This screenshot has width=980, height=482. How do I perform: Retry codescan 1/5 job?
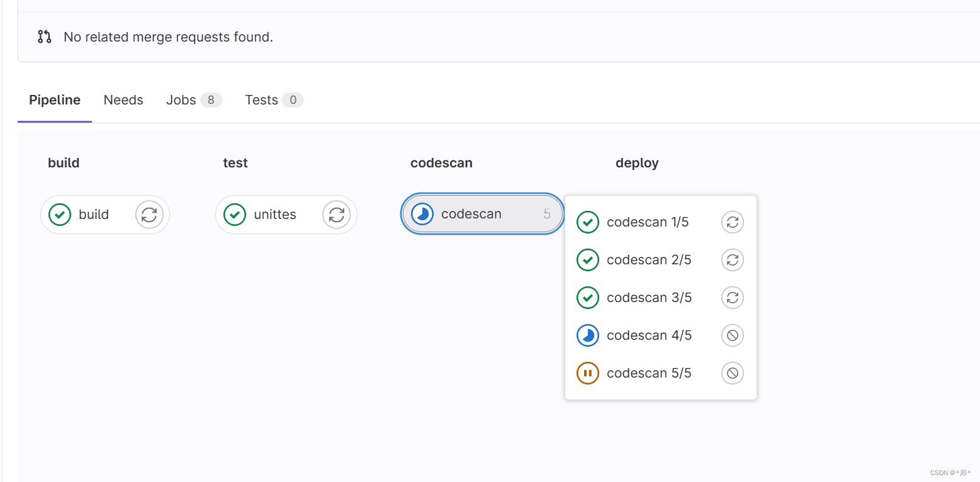tap(732, 221)
